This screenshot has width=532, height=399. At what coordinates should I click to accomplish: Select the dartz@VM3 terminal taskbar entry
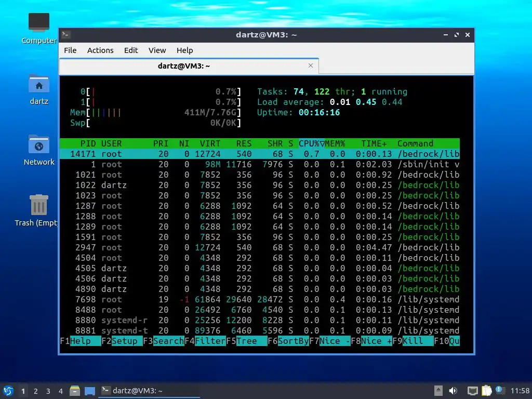(x=149, y=391)
